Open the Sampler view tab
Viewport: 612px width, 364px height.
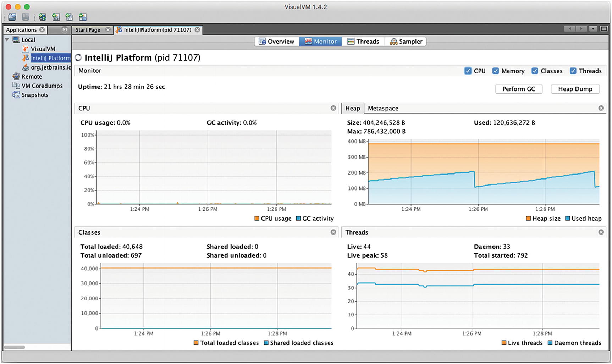click(x=406, y=42)
